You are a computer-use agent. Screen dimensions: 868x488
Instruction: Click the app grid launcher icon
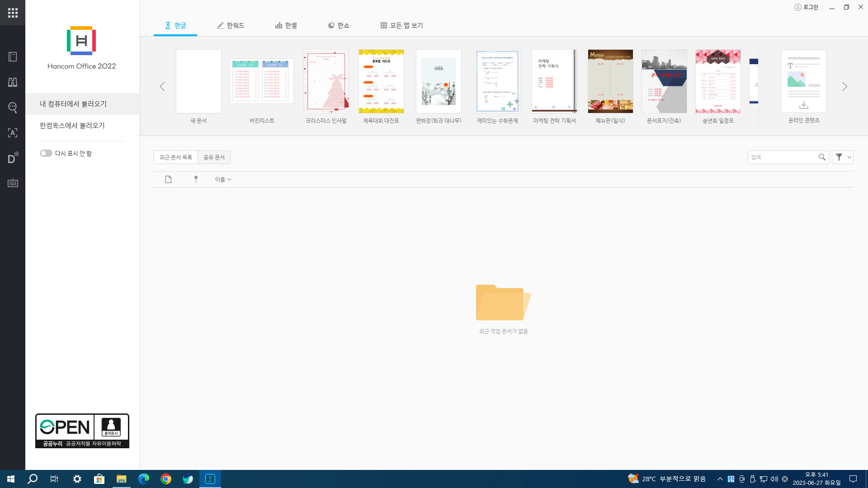tap(13, 13)
